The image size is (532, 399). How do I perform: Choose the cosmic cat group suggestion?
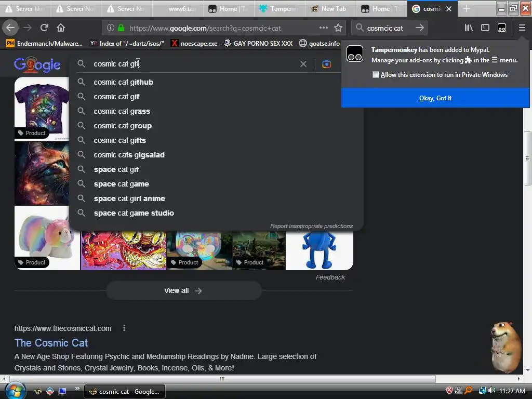point(216,126)
